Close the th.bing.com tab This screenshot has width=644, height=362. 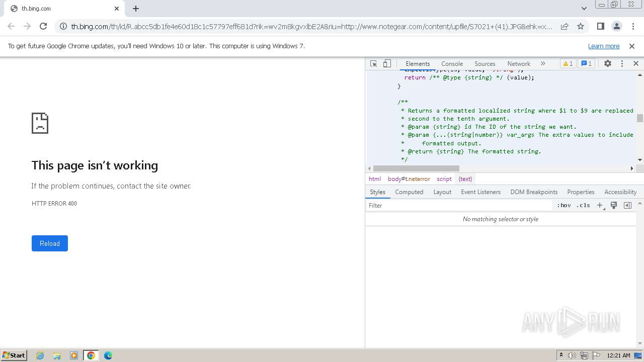[117, 9]
